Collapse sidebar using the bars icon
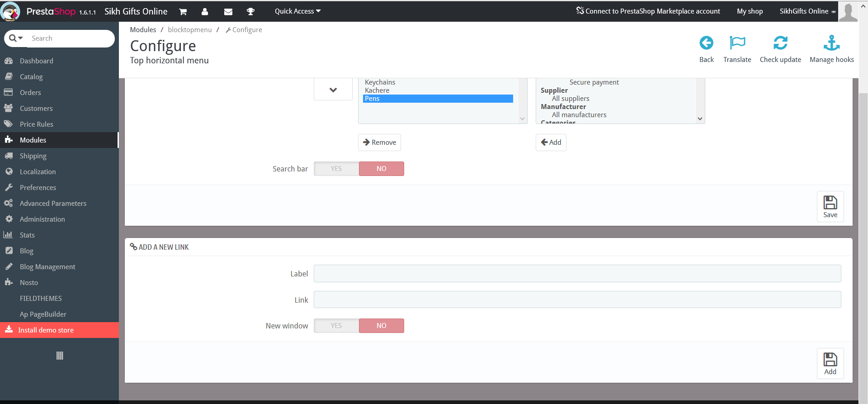Viewport: 868px width, 404px height. [x=60, y=356]
